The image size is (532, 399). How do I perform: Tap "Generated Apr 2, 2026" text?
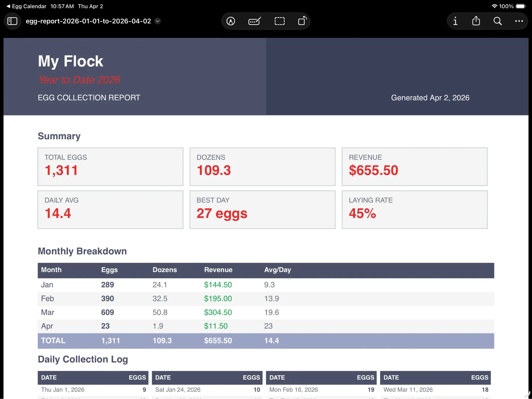coord(430,98)
